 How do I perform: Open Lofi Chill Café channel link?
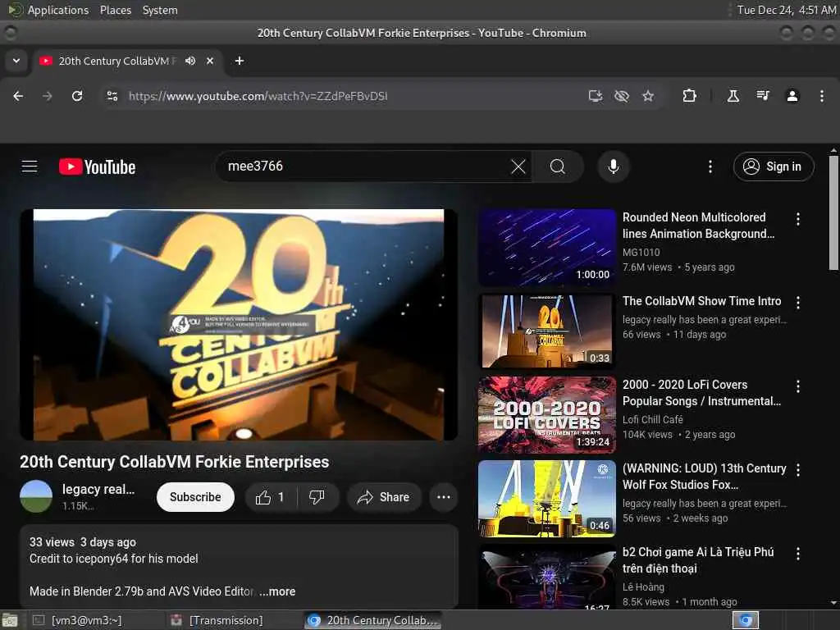(652, 419)
